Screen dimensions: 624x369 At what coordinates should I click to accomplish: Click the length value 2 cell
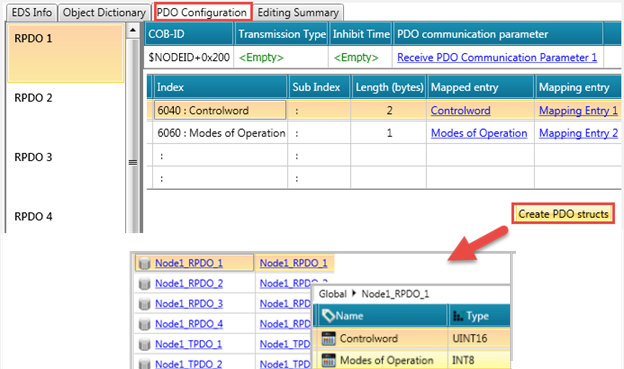[389, 110]
